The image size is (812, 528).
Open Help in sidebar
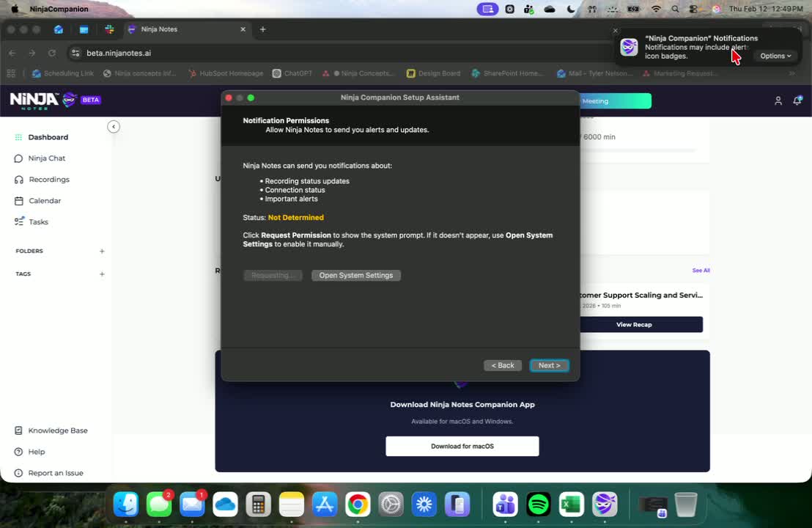pos(36,452)
